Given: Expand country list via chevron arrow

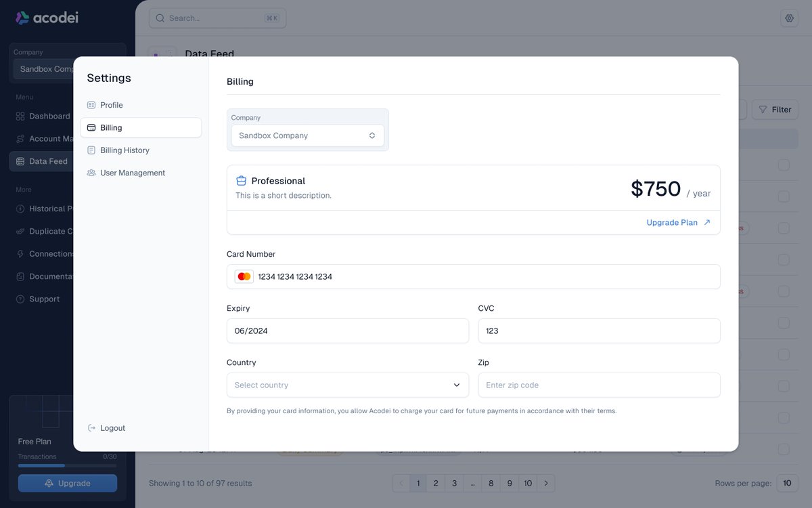Looking at the screenshot, I should click(457, 385).
